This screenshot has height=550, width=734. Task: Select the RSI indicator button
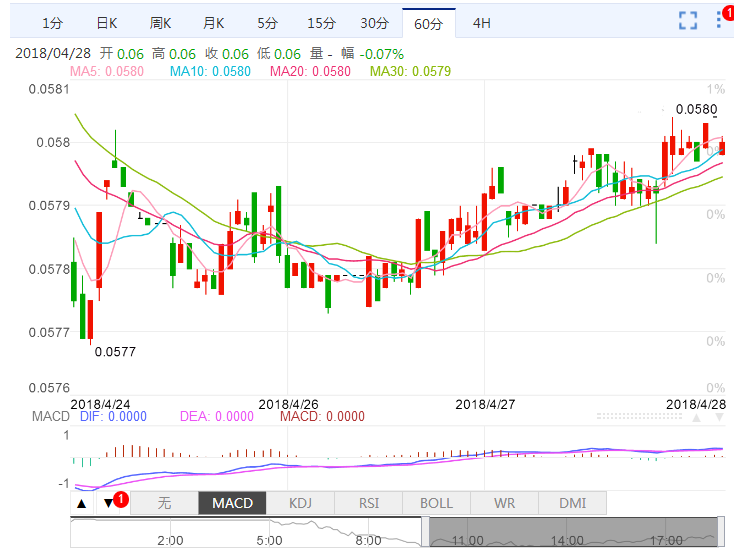pyautogui.click(x=368, y=503)
